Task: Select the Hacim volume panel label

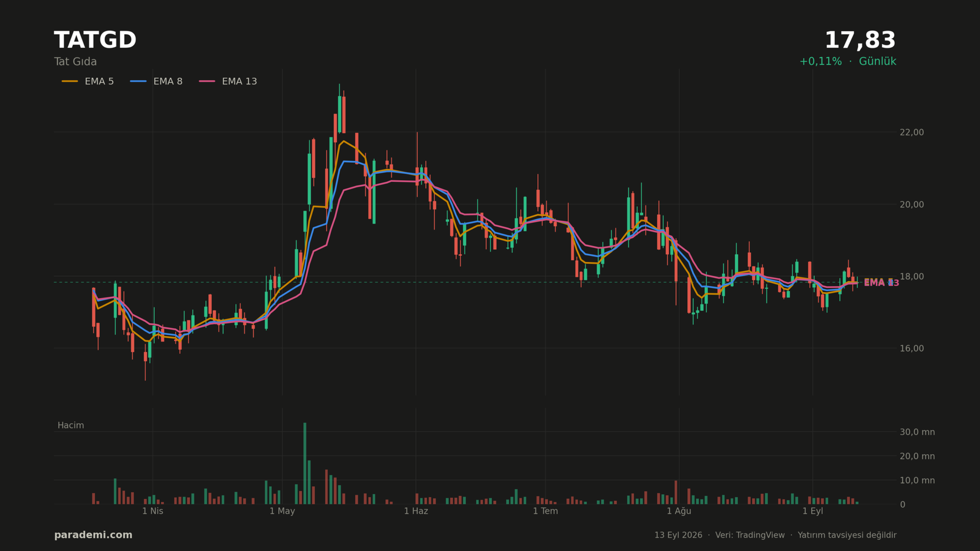Action: coord(71,425)
